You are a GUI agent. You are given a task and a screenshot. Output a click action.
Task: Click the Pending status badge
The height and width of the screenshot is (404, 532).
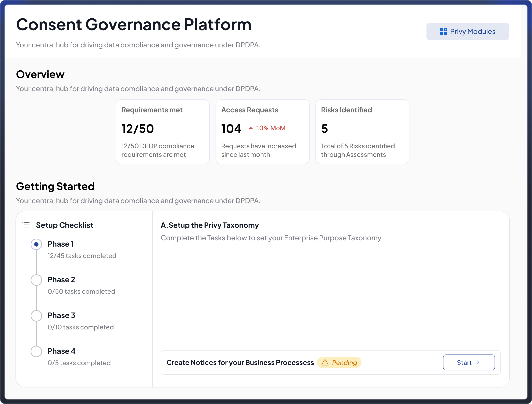click(339, 362)
